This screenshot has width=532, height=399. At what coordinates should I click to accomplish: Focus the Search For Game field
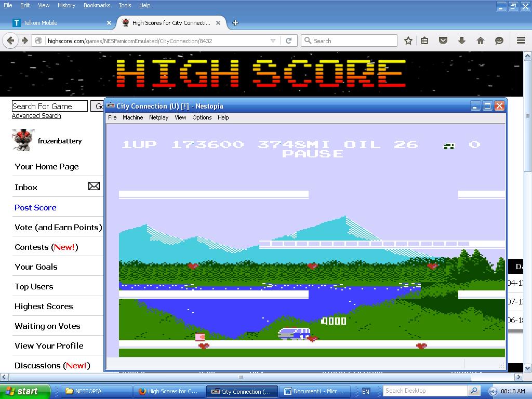point(49,106)
